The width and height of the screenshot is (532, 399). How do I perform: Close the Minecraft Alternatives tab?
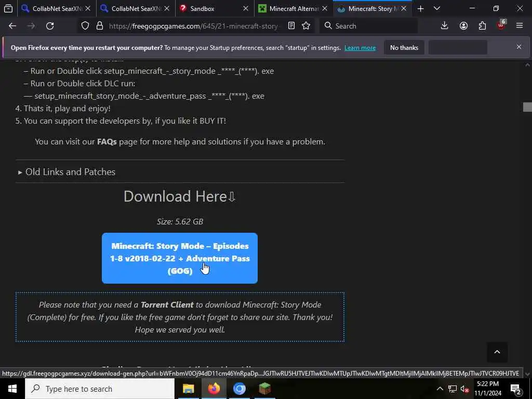(325, 8)
